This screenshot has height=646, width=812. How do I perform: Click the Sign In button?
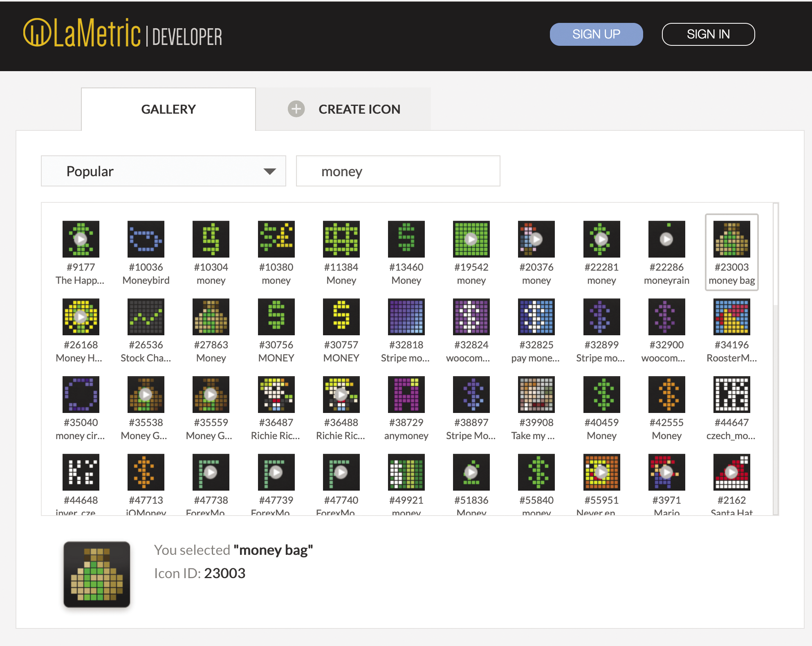point(708,34)
